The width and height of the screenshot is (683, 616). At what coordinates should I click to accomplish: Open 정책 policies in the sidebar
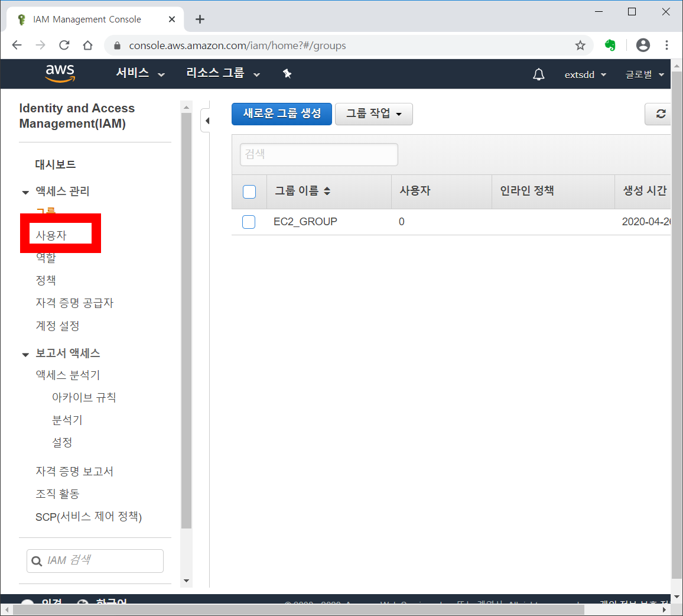click(x=45, y=280)
